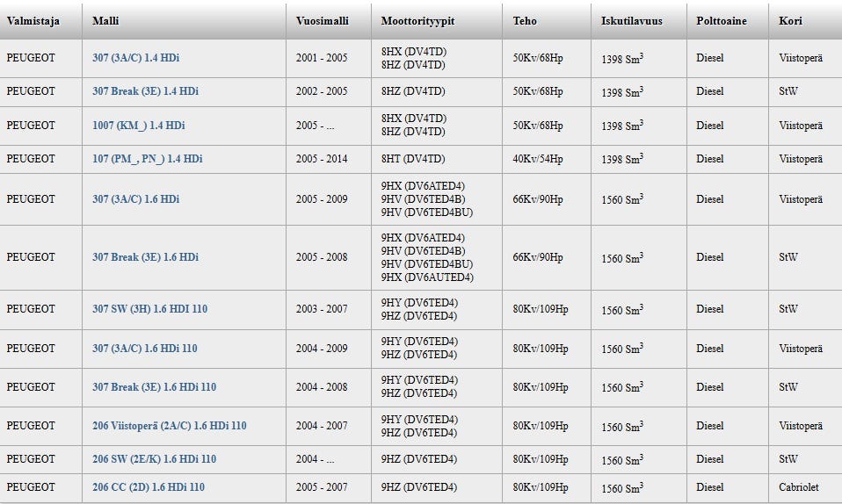Click the Malli column header
The image size is (842, 504).
coord(105,21)
